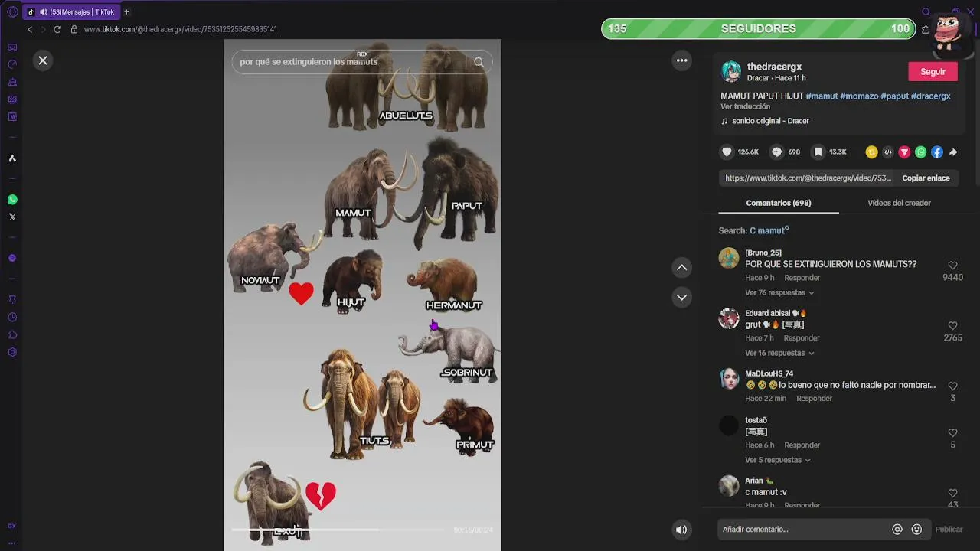
Task: Go to the previous video
Action: pos(681,267)
